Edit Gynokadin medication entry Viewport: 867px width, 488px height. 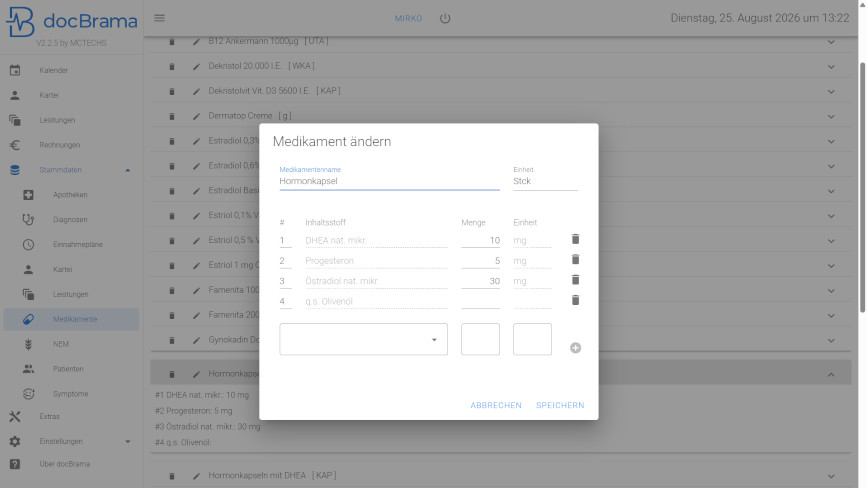click(x=196, y=340)
